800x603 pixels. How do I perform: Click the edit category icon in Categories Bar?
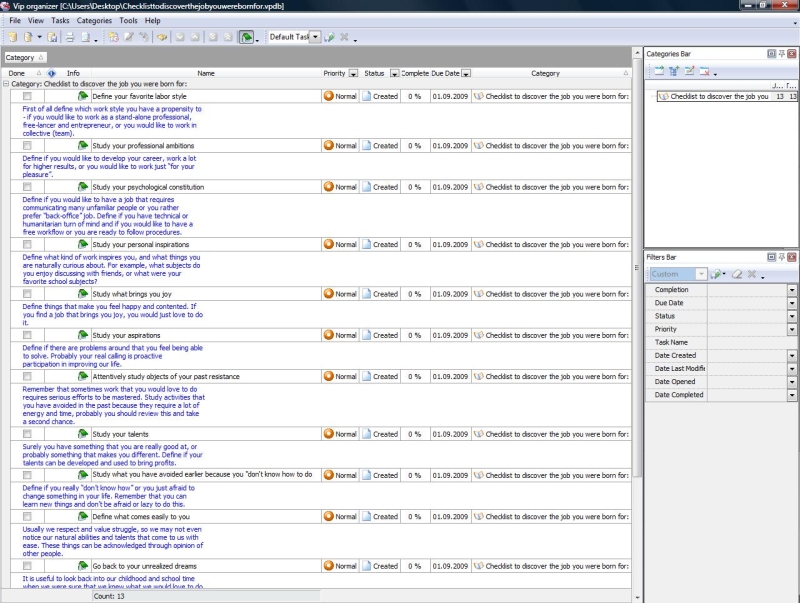click(689, 71)
